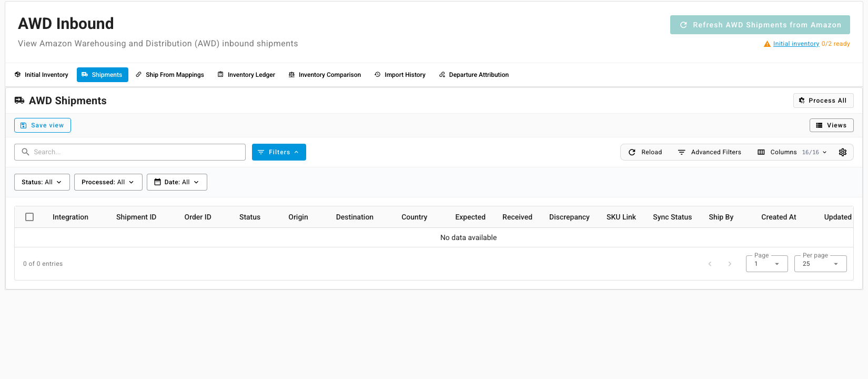Open the Date: All dropdown
The width and height of the screenshot is (868, 379).
coord(177,182)
